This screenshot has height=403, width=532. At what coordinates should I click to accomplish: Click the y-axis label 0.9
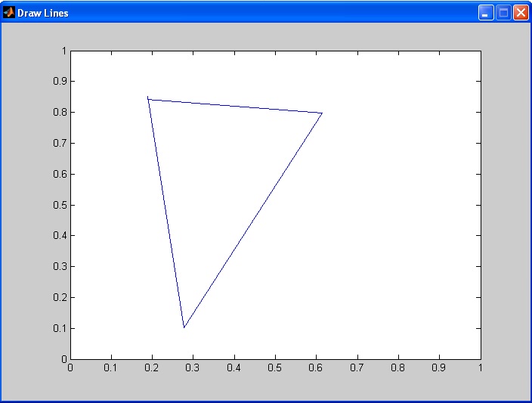click(x=60, y=82)
